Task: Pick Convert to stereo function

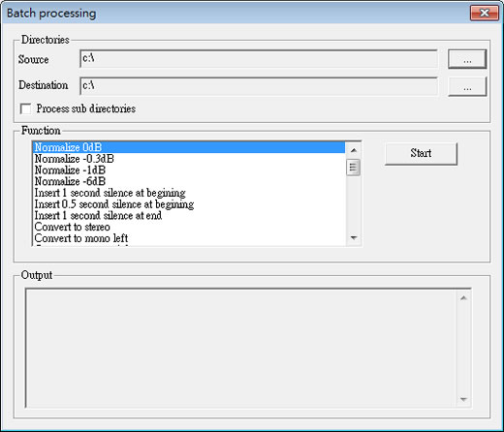Action: (189, 227)
